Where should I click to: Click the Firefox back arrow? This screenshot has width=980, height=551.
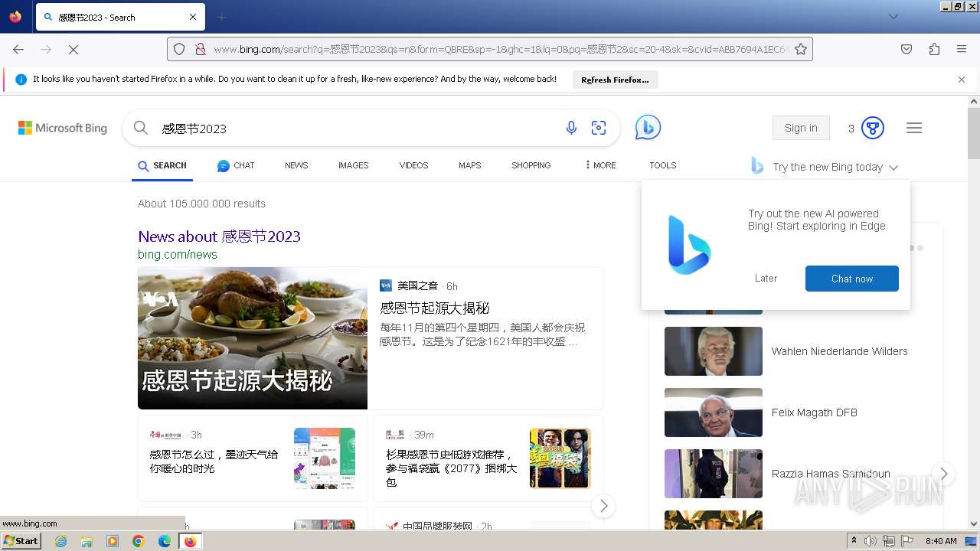tap(18, 49)
